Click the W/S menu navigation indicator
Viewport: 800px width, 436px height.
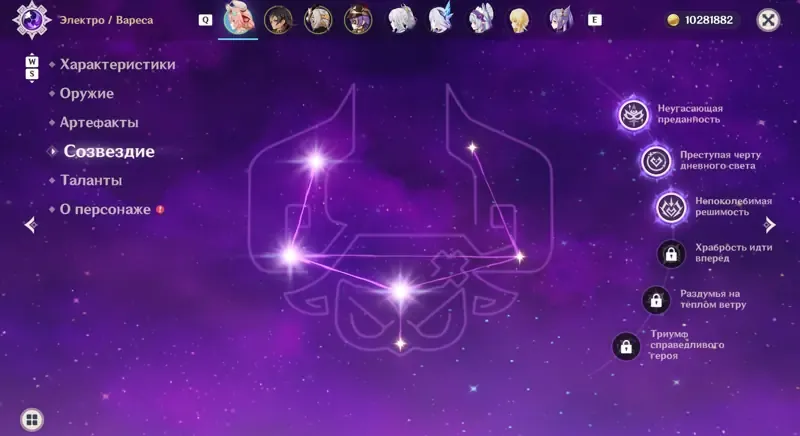coord(32,68)
